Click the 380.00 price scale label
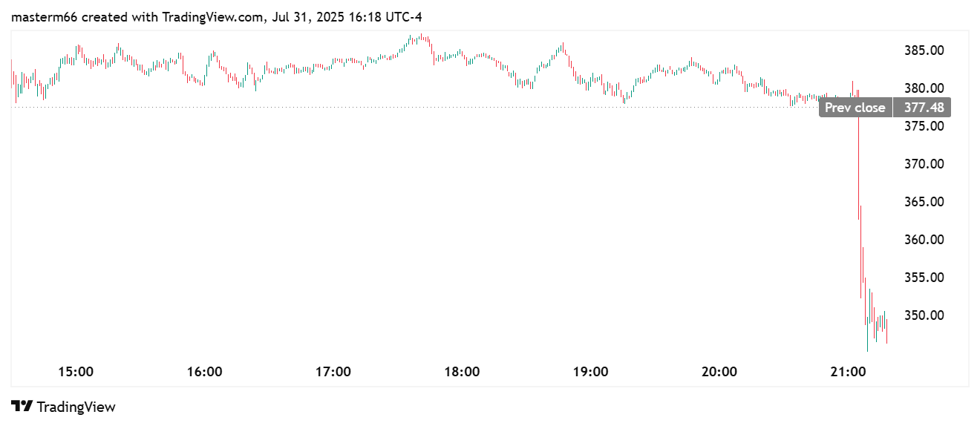Viewport: 980px width, 426px height. 924,88
